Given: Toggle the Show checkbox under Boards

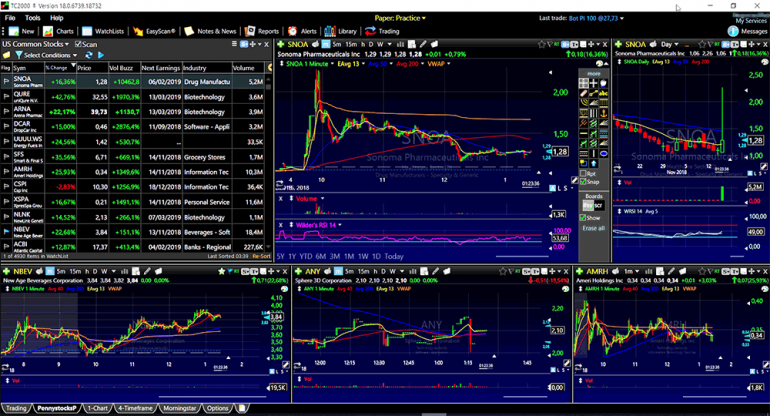Looking at the screenshot, I should pos(582,218).
